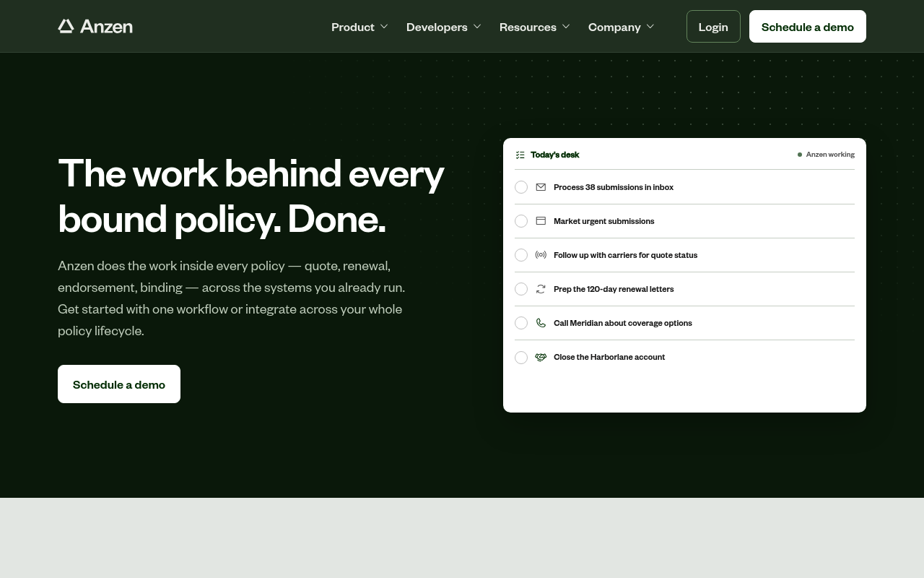This screenshot has width=924, height=578.
Task: Click the Anzen working status dot
Action: [800, 155]
